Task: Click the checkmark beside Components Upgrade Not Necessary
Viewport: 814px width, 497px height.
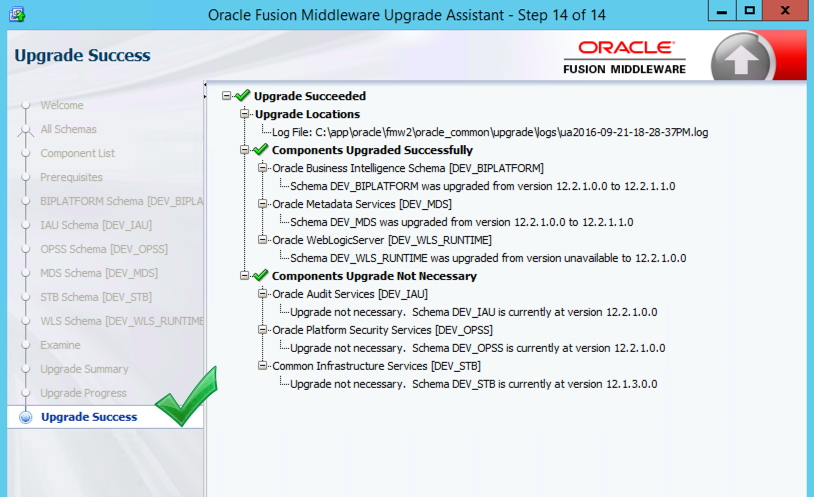Action: [x=260, y=276]
